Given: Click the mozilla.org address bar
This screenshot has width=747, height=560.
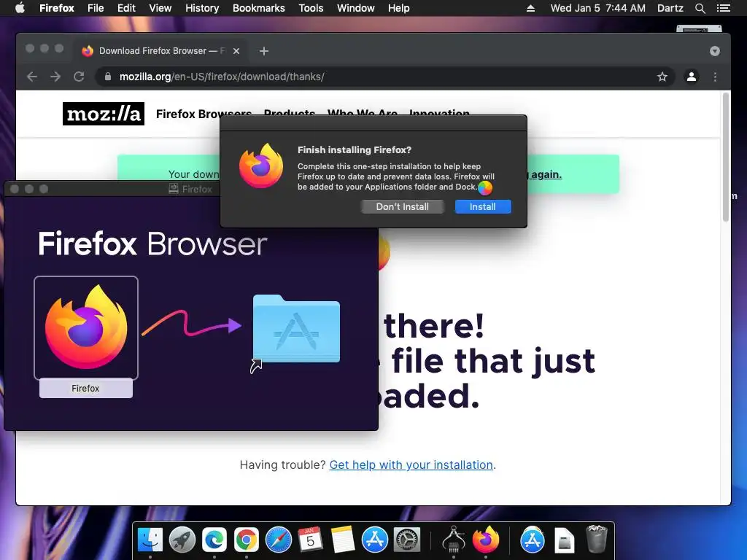Looking at the screenshot, I should click(385, 77).
